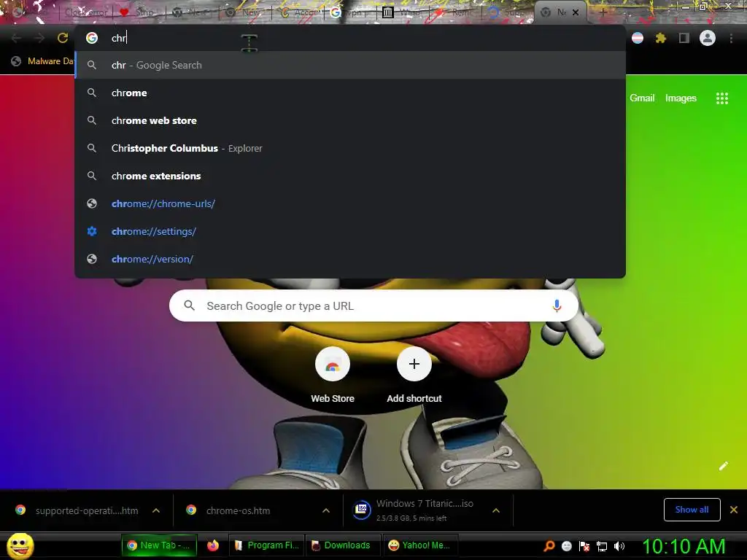747x560 pixels.
Task: Open the Downloads taskbar window
Action: coord(343,545)
